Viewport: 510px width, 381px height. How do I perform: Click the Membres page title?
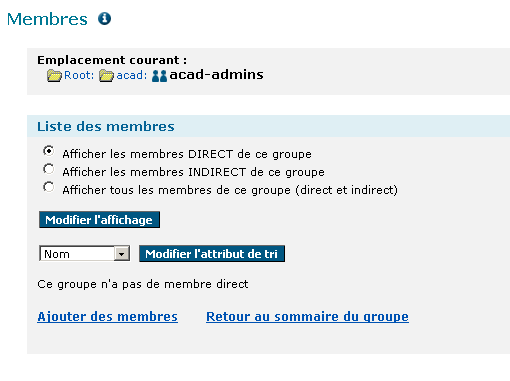point(47,19)
